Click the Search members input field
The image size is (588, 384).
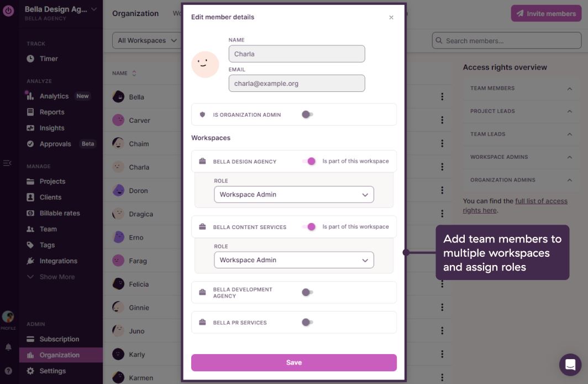(x=508, y=40)
